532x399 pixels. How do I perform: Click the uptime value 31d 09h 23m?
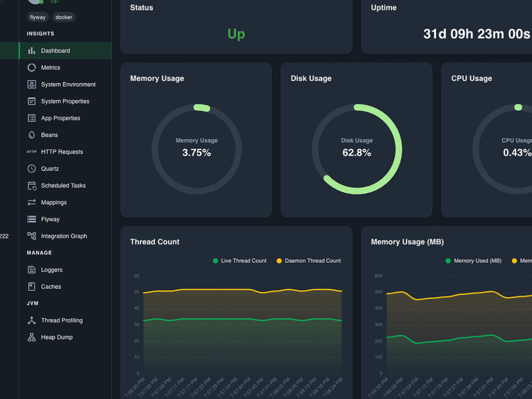477,34
